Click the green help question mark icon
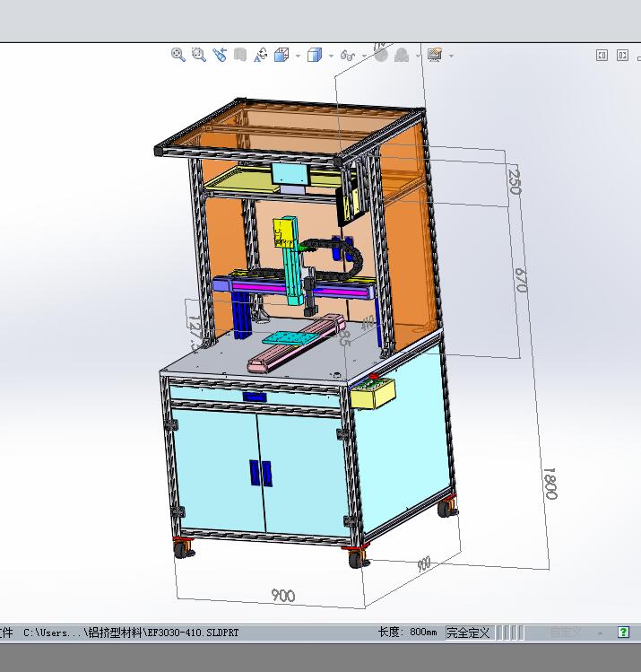 click(x=623, y=632)
